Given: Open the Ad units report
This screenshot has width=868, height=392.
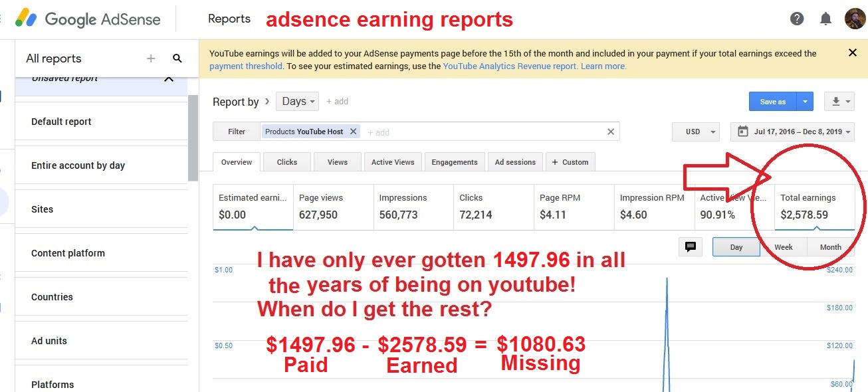Looking at the screenshot, I should [x=102, y=341].
